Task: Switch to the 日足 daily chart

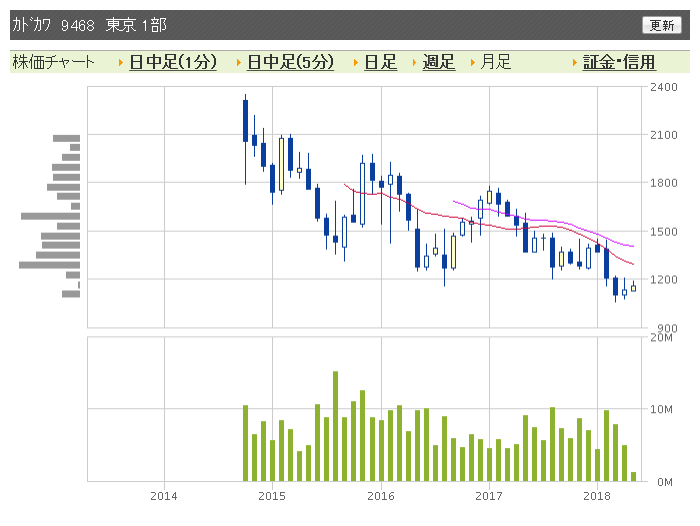Action: coord(380,62)
